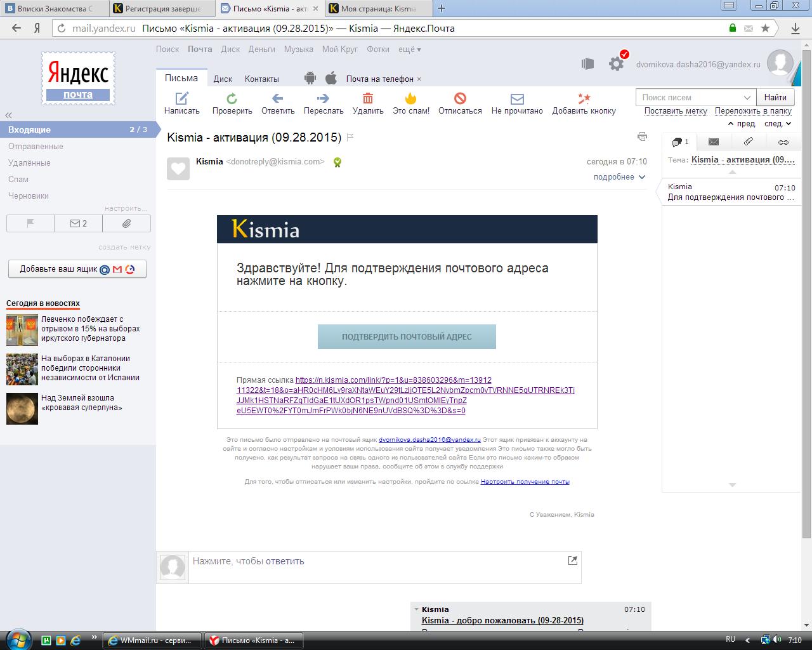812x650 pixels.
Task: Show unread letters filter with count 2
Action: pyautogui.click(x=79, y=223)
